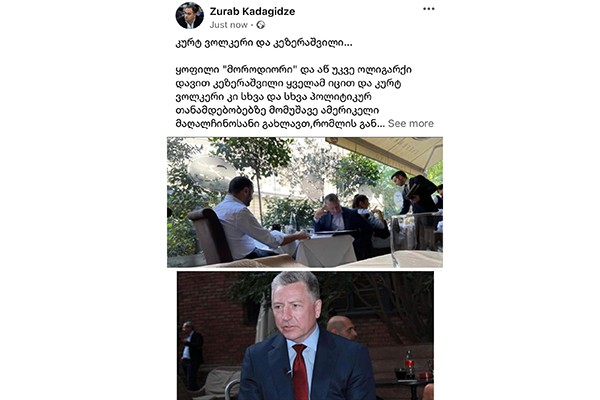Click the standing waiter in the cafe photo

(415, 193)
